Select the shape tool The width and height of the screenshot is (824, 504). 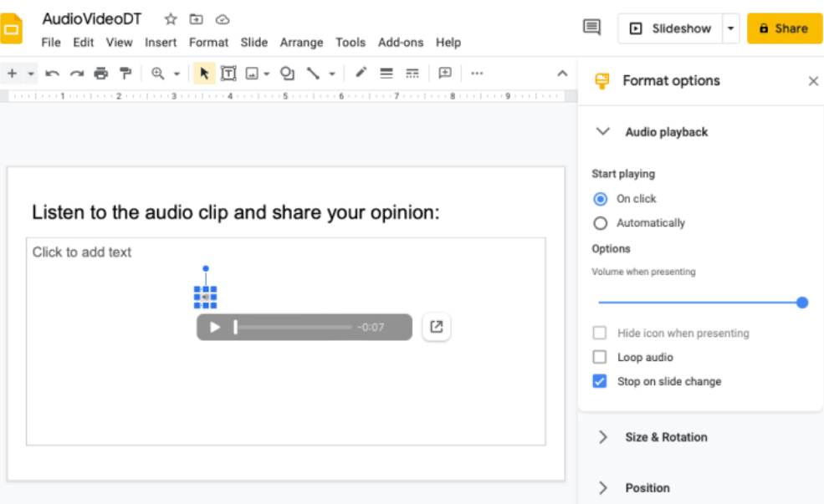click(x=287, y=74)
